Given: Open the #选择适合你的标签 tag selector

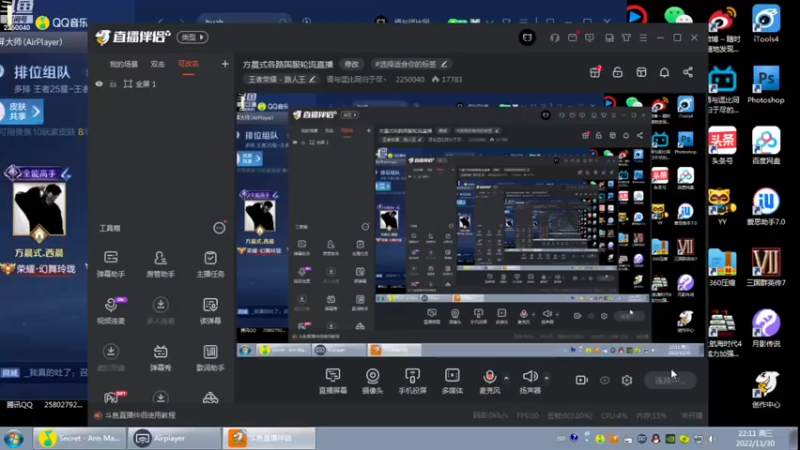Looking at the screenshot, I should [410, 64].
